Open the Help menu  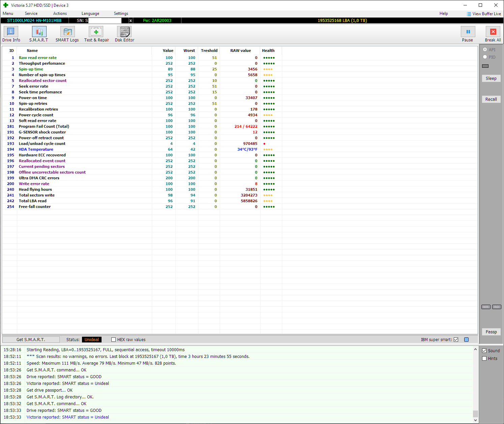(x=444, y=13)
